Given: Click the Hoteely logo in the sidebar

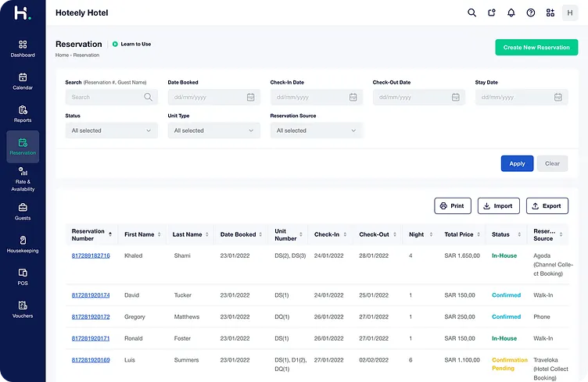Looking at the screenshot, I should [22, 13].
